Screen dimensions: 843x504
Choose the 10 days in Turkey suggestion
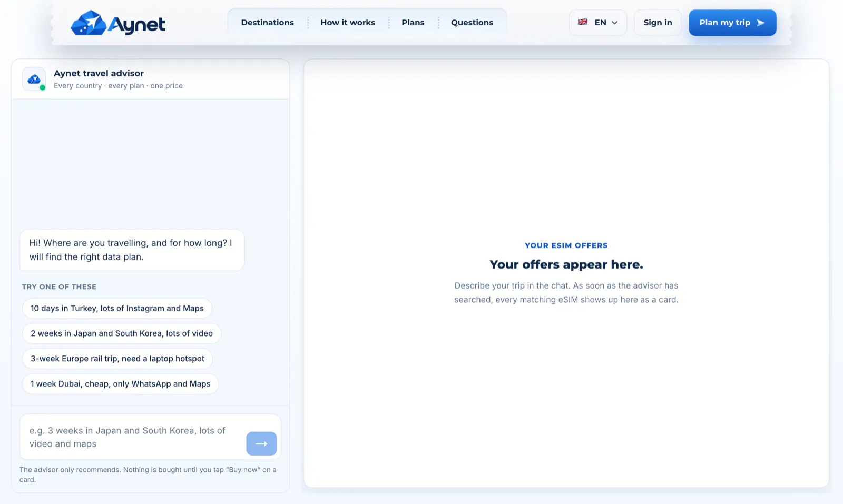[117, 308]
